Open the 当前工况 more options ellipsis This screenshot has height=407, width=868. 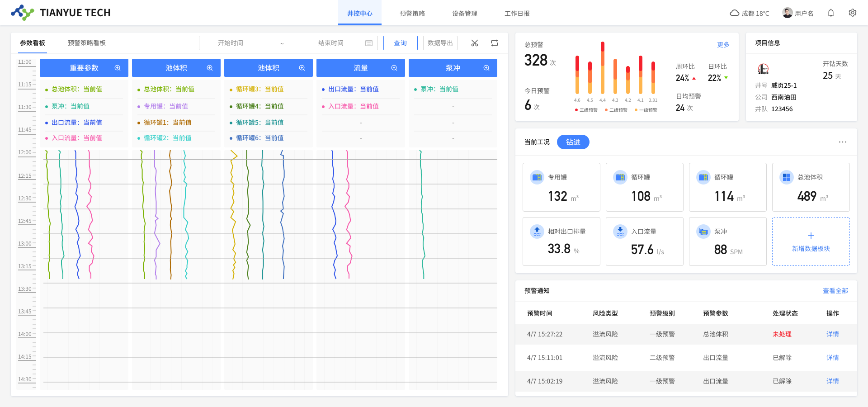coord(843,142)
